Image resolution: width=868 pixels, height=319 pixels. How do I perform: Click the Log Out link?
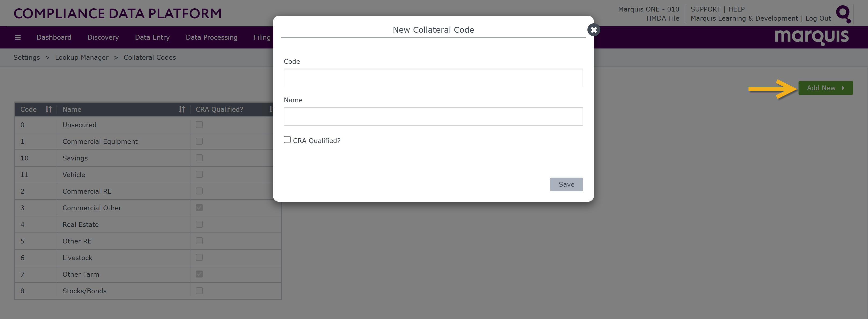tap(818, 18)
